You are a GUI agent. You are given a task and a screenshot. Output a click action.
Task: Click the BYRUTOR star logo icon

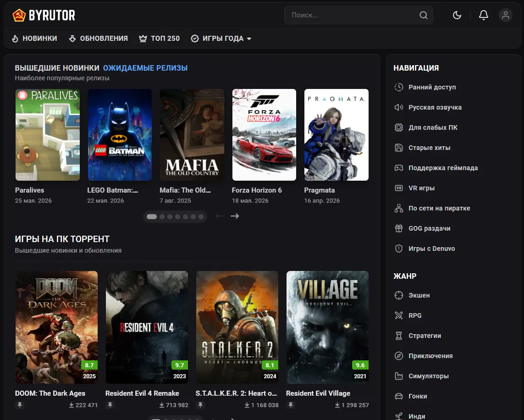coord(19,16)
